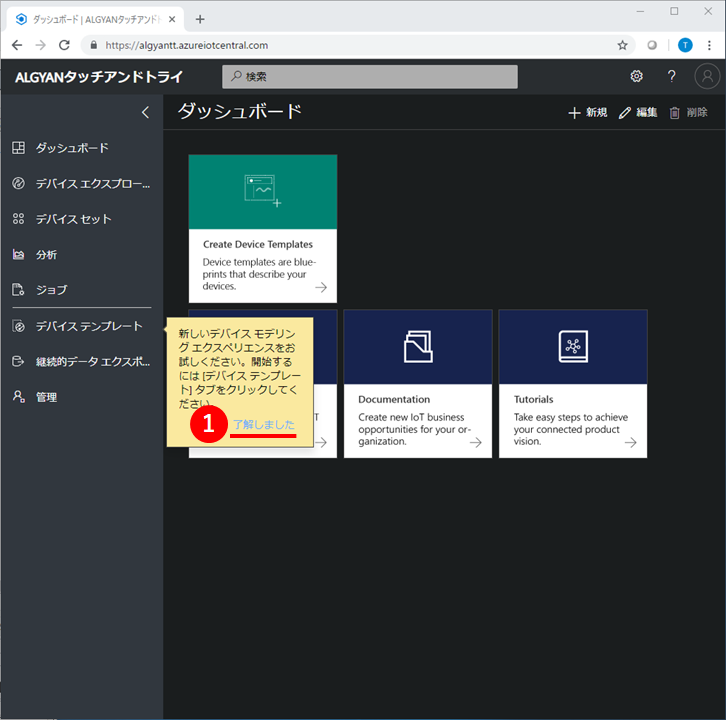The image size is (726, 720).
Task: Click the arrow on the Documentation tile
Action: [476, 443]
